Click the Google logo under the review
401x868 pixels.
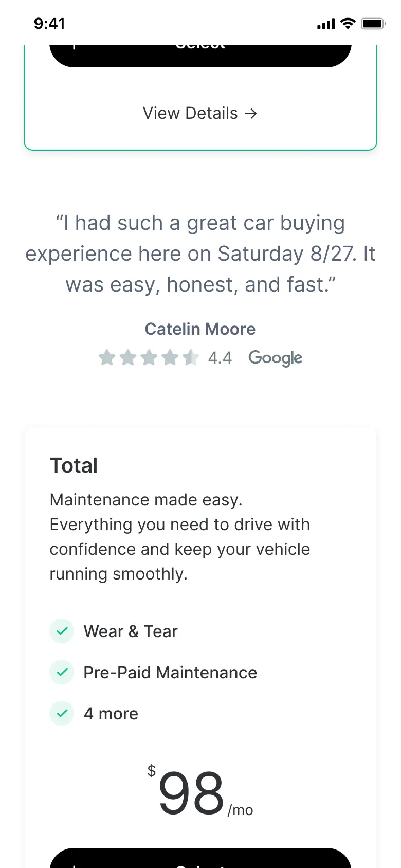click(275, 358)
